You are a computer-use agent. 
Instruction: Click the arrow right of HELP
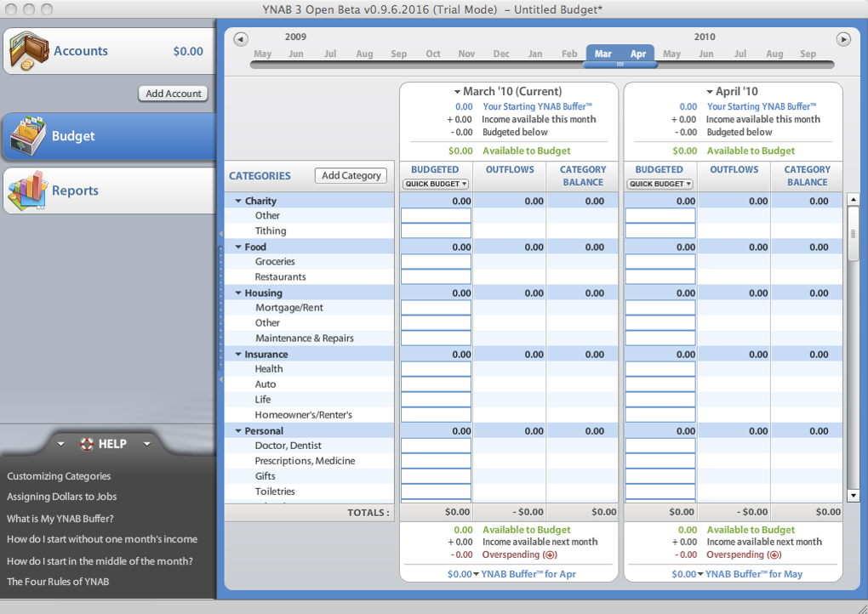146,444
